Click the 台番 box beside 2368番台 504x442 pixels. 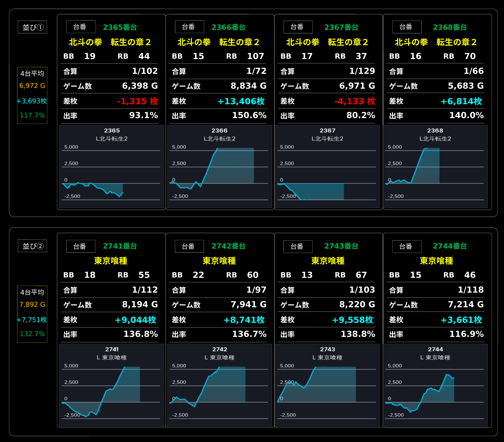click(407, 27)
